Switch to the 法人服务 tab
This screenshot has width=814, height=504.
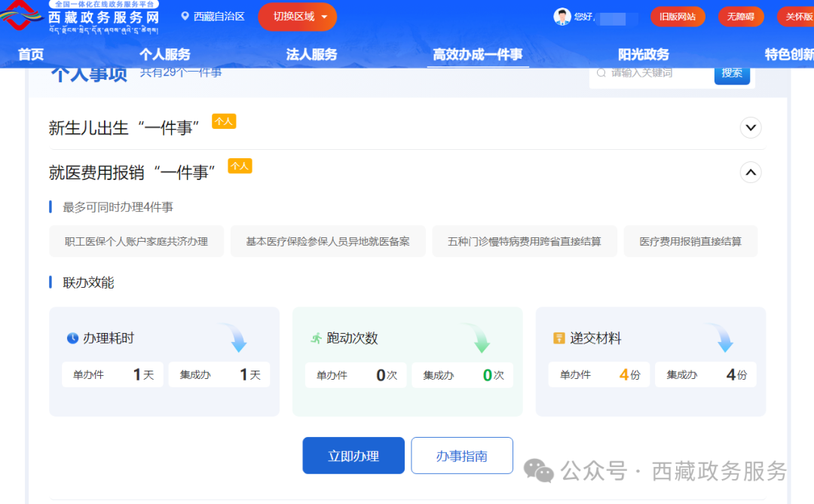coord(311,54)
